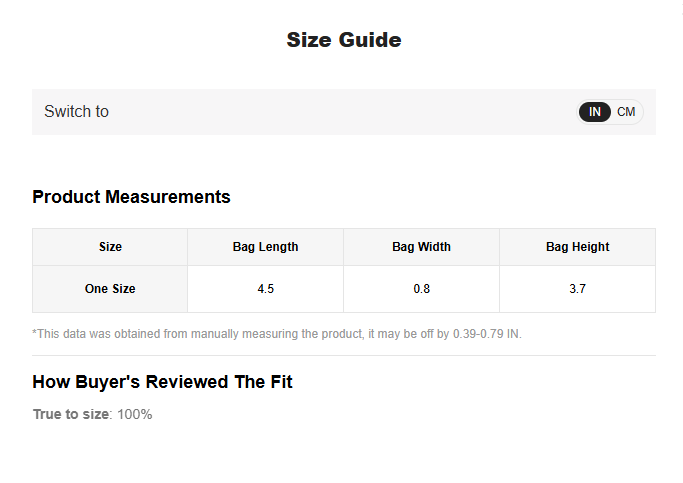Click the 100% fit percentage
The image size is (683, 483).
pos(135,414)
